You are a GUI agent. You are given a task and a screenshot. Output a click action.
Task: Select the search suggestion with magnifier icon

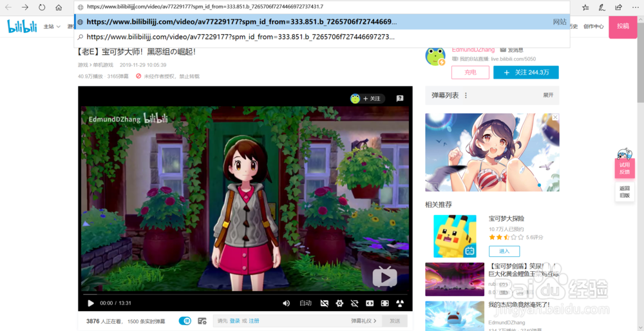pyautogui.click(x=322, y=37)
